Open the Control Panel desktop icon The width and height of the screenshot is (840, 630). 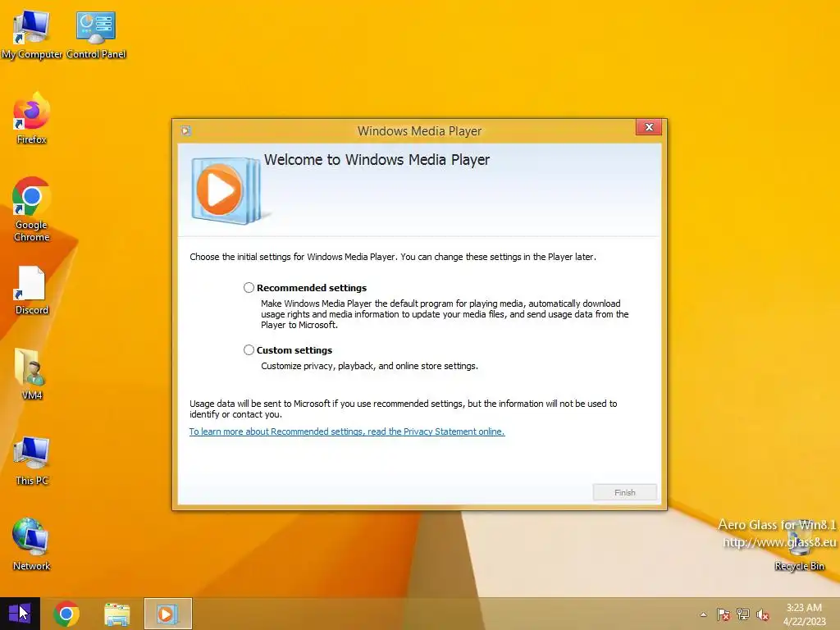[x=96, y=34]
